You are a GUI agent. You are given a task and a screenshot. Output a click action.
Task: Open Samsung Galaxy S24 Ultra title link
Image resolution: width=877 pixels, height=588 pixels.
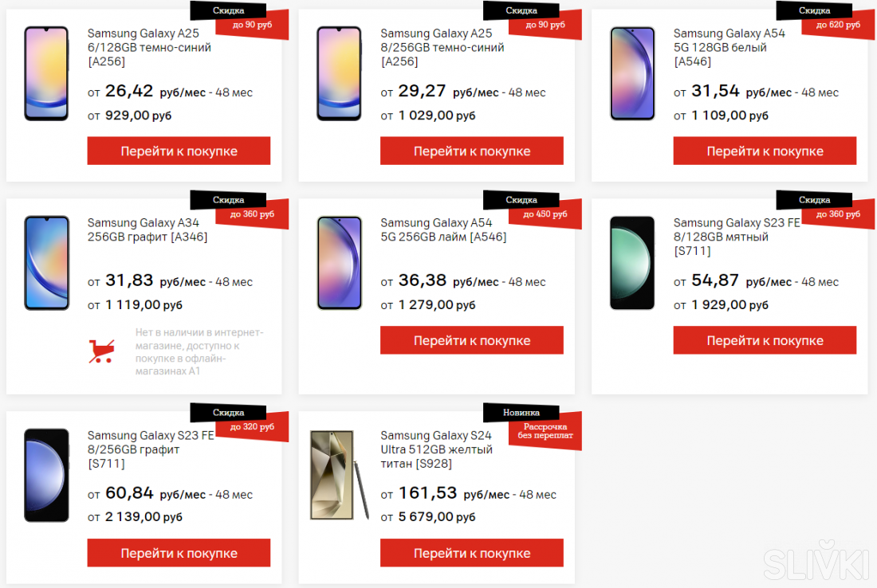436,449
